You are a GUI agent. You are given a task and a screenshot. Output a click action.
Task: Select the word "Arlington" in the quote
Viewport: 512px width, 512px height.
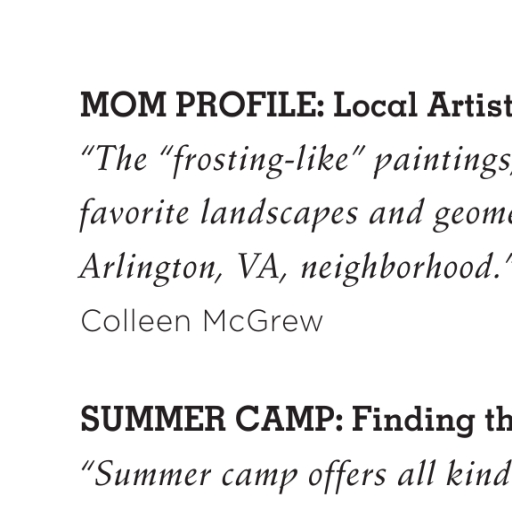pos(149,268)
